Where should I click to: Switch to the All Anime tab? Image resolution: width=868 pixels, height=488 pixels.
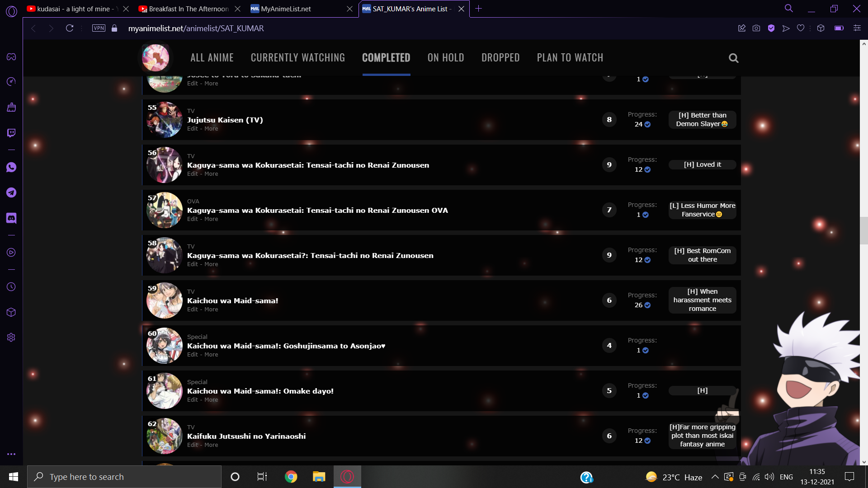click(x=212, y=58)
